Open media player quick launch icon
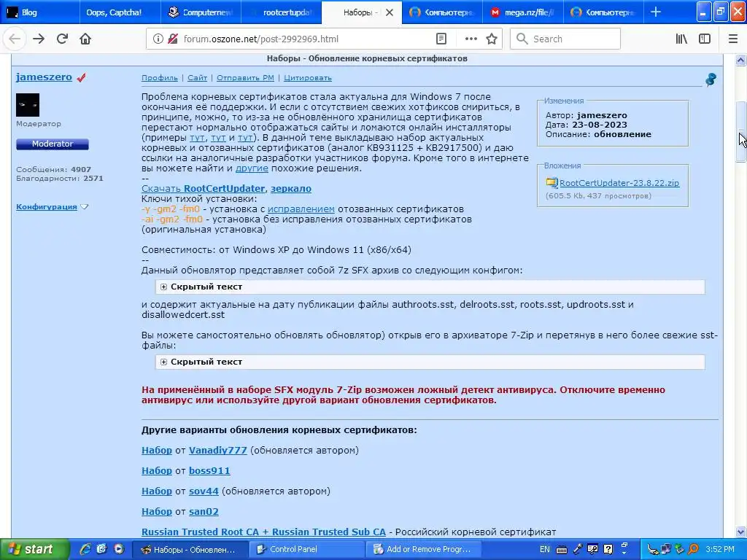Image resolution: width=747 pixels, height=560 pixels. (x=119, y=549)
